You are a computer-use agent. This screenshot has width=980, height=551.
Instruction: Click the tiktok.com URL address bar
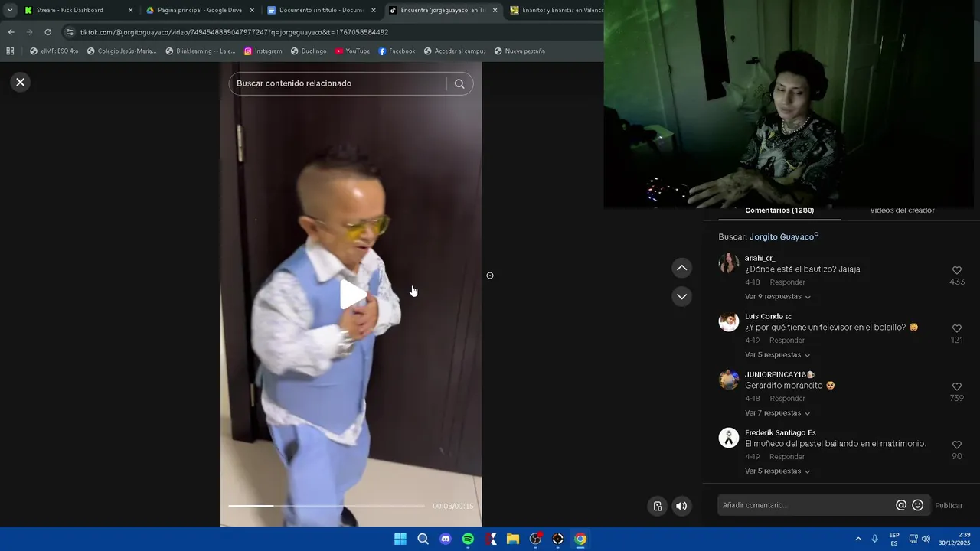pyautogui.click(x=234, y=32)
